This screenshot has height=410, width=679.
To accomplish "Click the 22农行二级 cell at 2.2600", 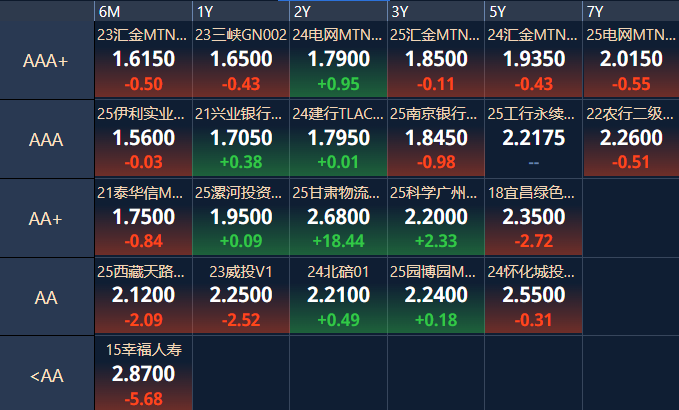I will tap(630, 139).
